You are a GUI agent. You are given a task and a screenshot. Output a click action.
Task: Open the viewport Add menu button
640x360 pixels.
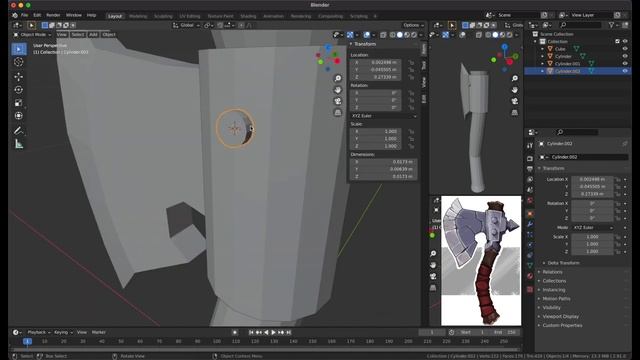[x=93, y=35]
